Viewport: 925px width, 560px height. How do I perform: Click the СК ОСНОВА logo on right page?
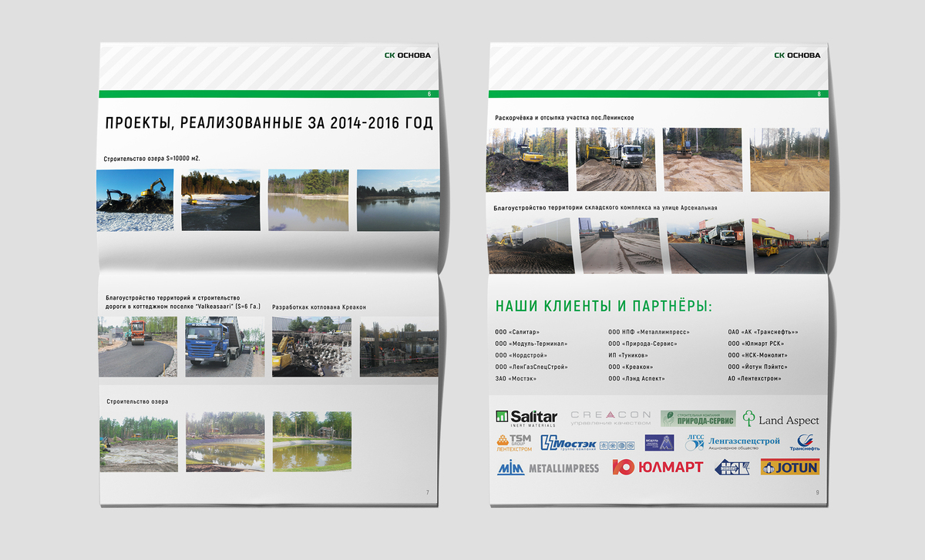[x=798, y=55]
